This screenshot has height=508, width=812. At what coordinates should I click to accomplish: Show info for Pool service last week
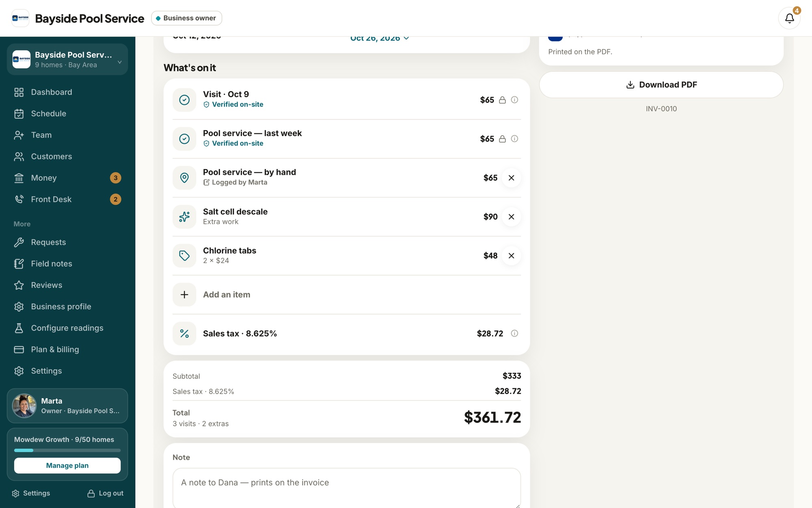point(514,139)
